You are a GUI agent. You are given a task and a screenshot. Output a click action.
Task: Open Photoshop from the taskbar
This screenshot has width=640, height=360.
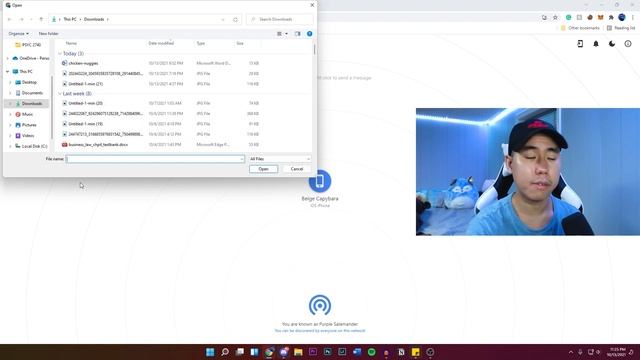(x=327, y=352)
